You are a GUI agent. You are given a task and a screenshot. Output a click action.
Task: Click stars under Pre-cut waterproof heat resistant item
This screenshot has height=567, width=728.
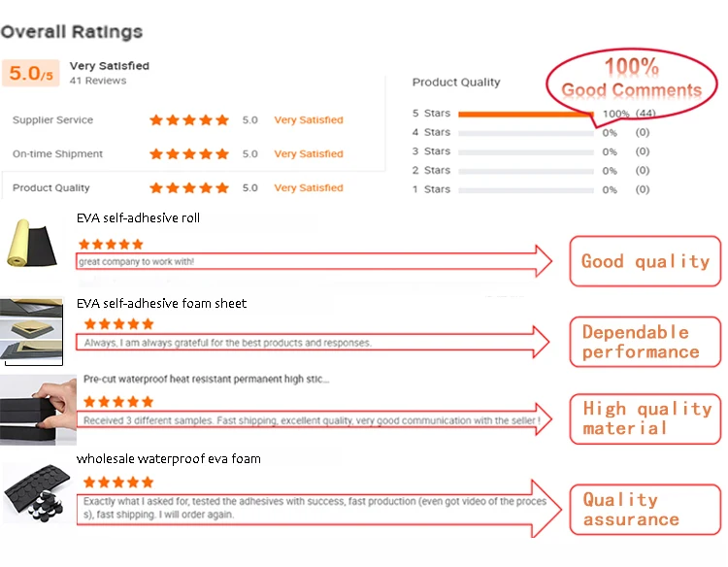tap(118, 402)
